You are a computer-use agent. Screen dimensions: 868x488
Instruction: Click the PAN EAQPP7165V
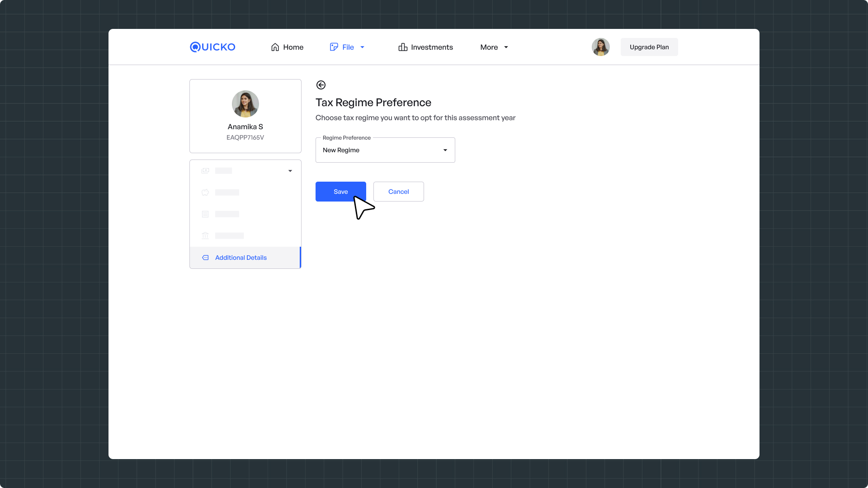pyautogui.click(x=245, y=137)
